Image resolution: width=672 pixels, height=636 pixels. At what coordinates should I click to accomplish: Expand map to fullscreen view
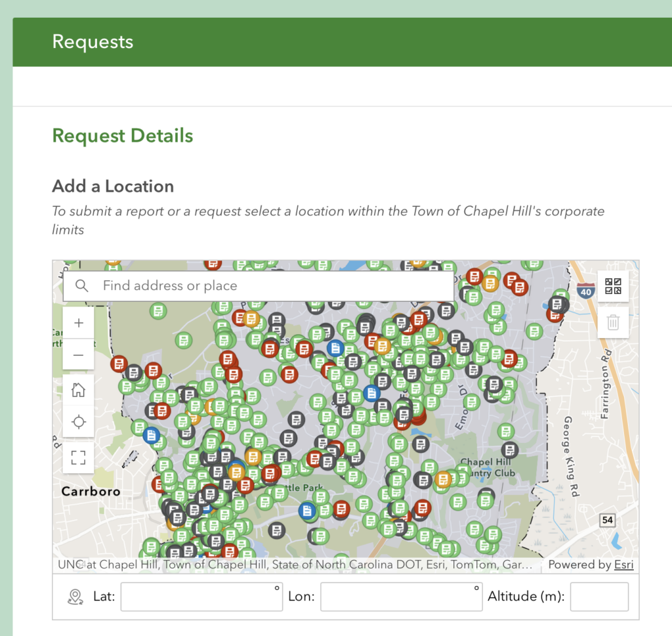pos(79,457)
